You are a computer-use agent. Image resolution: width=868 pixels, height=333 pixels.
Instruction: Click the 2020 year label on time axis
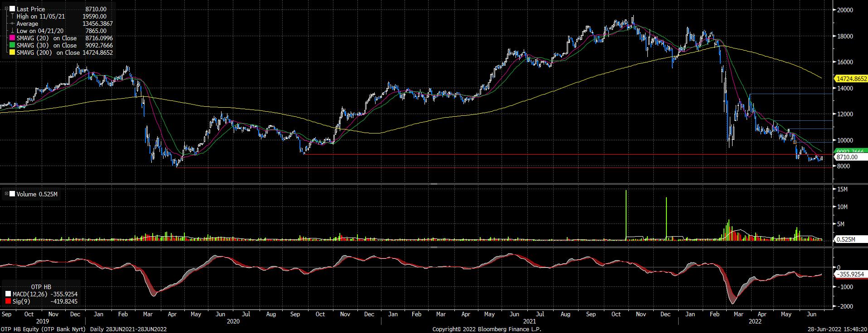(x=233, y=321)
